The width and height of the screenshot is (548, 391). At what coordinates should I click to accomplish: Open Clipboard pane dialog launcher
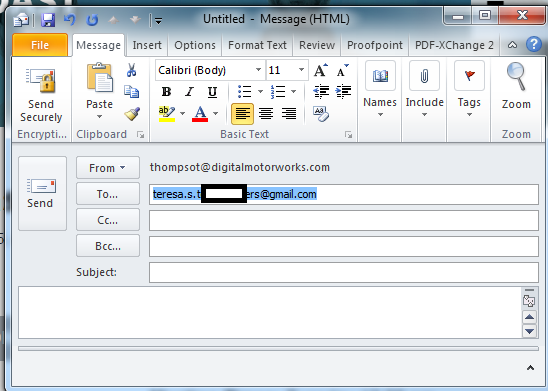140,135
